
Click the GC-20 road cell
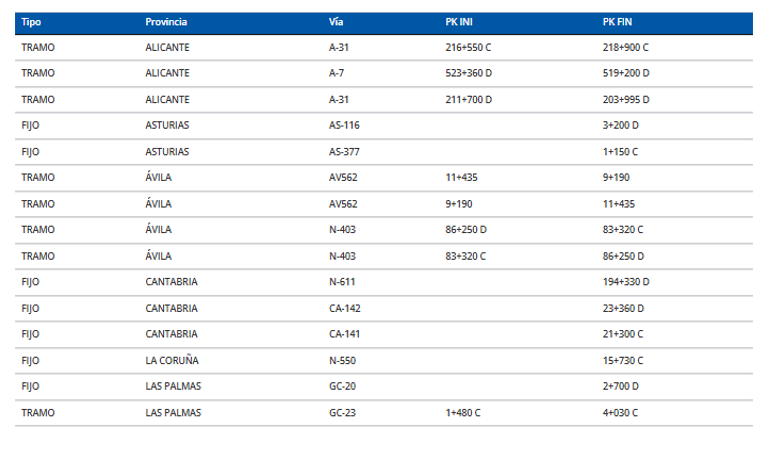point(342,386)
